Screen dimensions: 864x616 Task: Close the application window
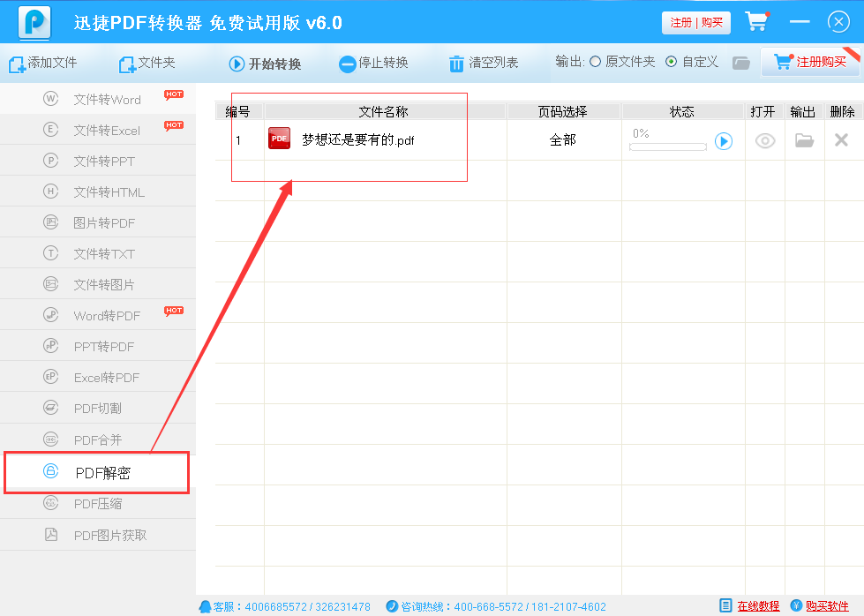[x=838, y=22]
